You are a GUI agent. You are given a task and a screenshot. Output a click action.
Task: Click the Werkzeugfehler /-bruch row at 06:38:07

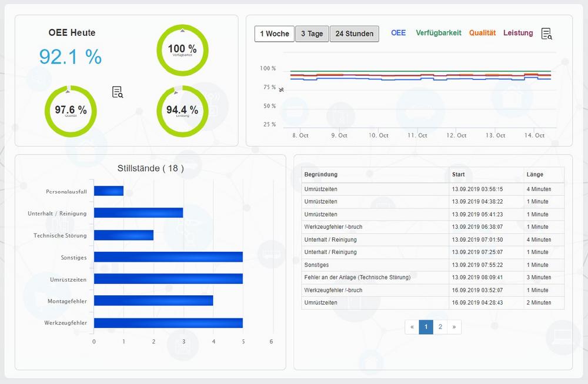433,227
